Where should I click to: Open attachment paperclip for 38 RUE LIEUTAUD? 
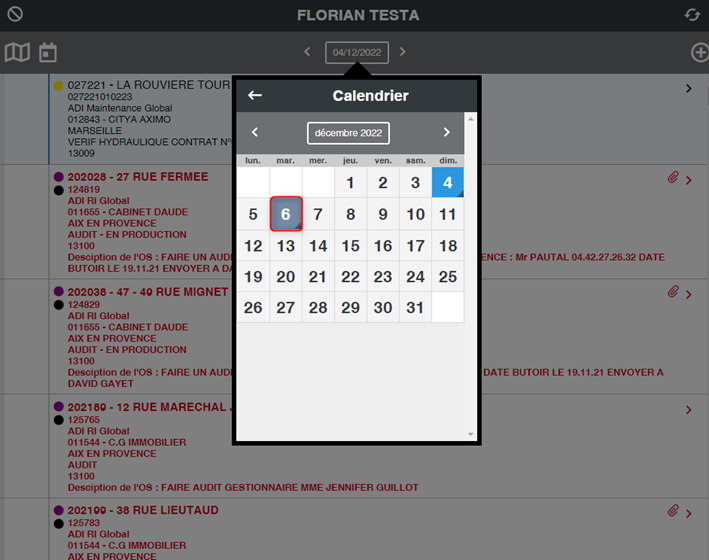point(673,512)
